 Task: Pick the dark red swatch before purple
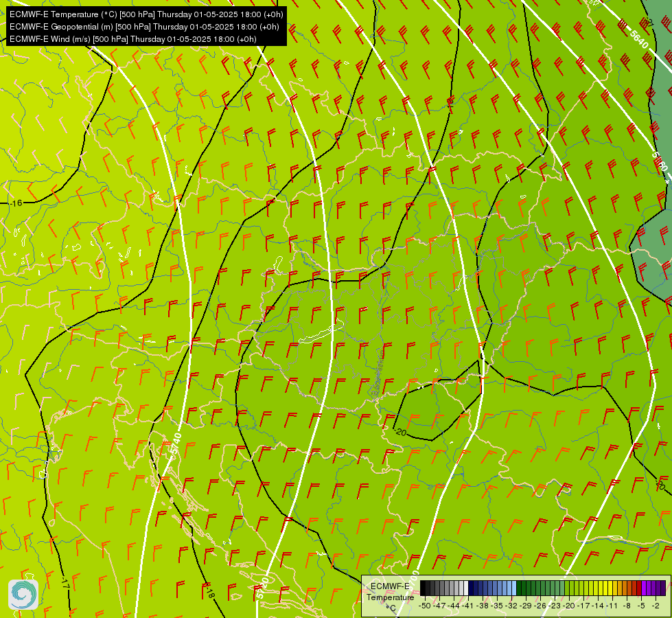639,588
